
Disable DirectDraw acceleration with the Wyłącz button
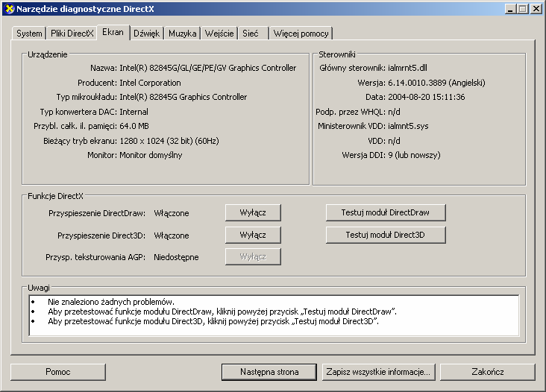(253, 212)
